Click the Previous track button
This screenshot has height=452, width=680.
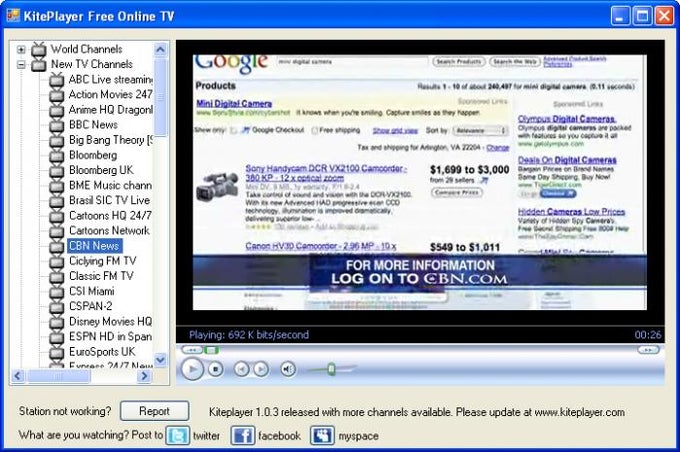pos(242,369)
